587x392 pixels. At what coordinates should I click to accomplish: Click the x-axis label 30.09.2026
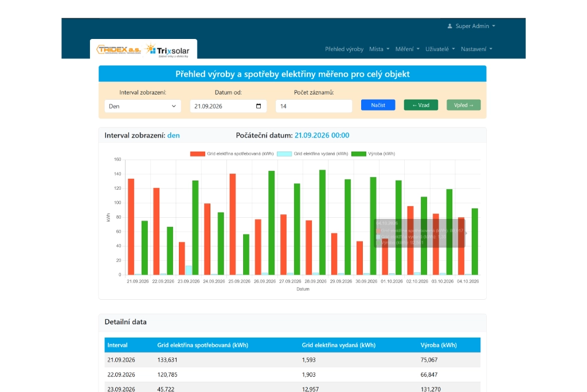click(366, 281)
